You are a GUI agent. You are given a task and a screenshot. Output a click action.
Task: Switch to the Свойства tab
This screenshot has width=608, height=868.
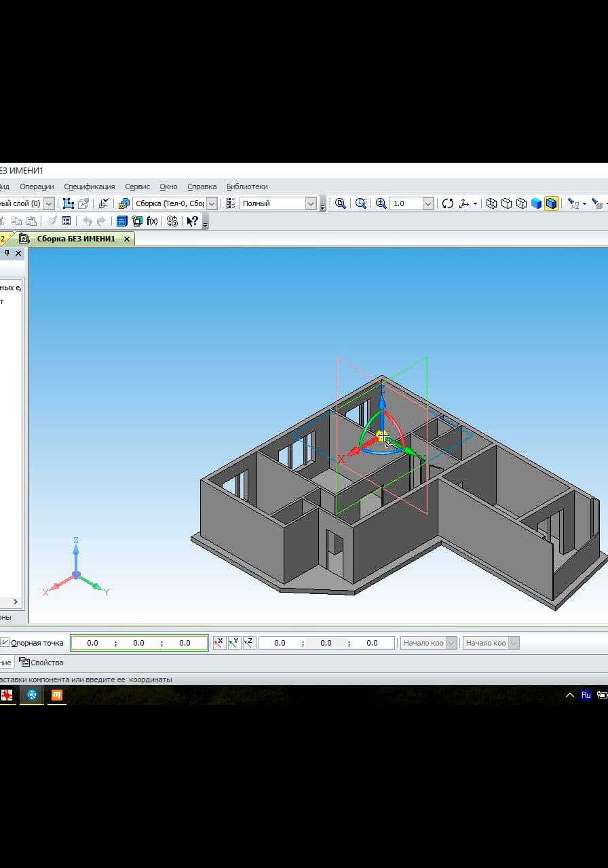41,663
